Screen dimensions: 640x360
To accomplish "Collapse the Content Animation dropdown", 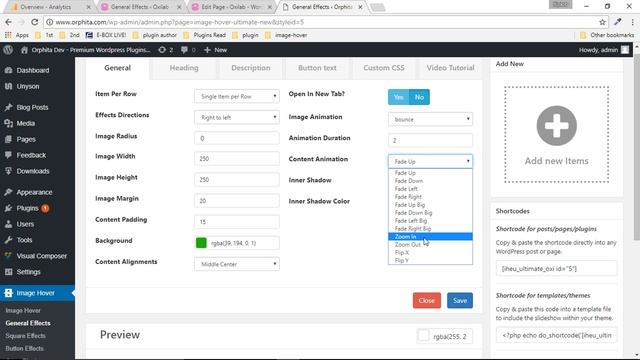I will pos(430,162).
